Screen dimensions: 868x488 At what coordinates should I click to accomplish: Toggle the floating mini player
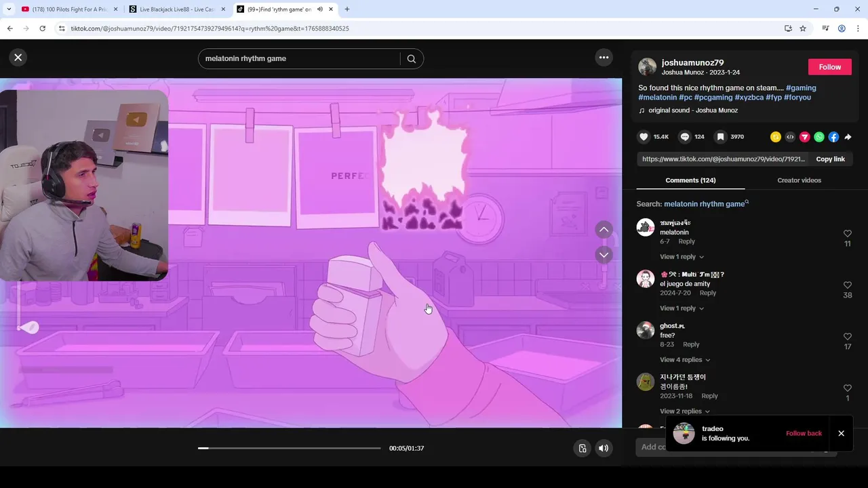point(582,448)
